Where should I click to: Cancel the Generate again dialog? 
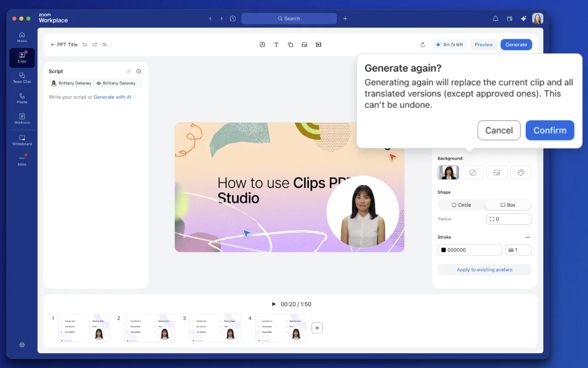pyautogui.click(x=499, y=131)
